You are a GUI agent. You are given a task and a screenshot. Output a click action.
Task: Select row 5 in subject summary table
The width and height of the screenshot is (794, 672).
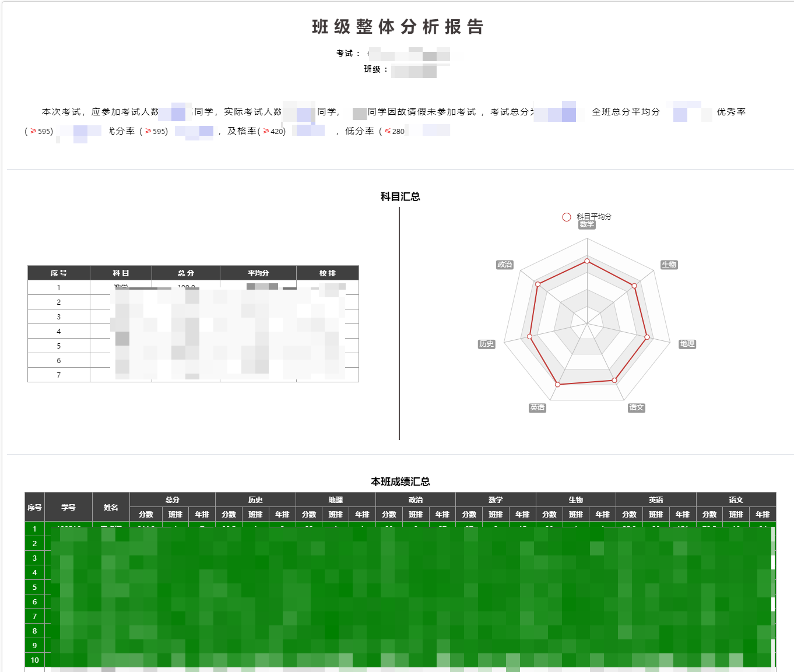(x=193, y=346)
